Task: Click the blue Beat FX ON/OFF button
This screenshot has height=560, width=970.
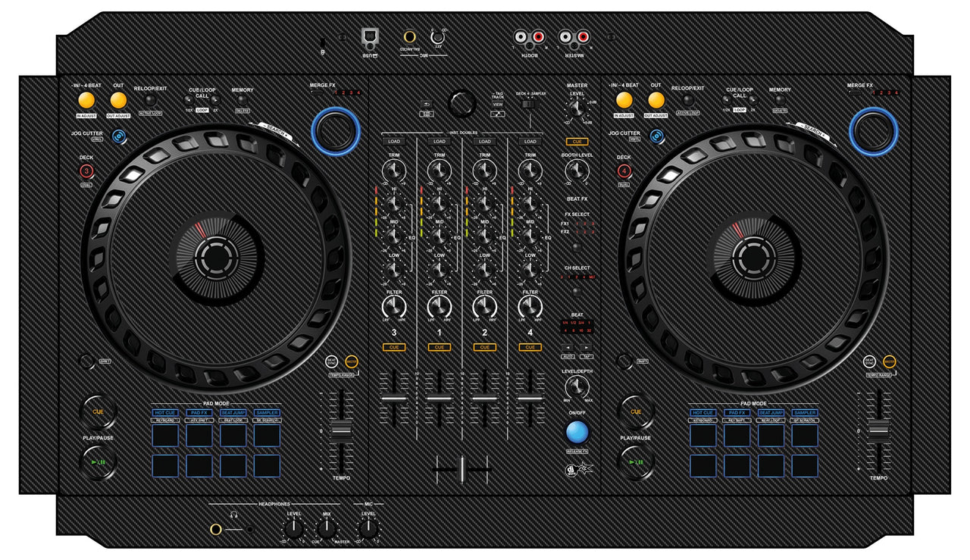Action: point(577,432)
